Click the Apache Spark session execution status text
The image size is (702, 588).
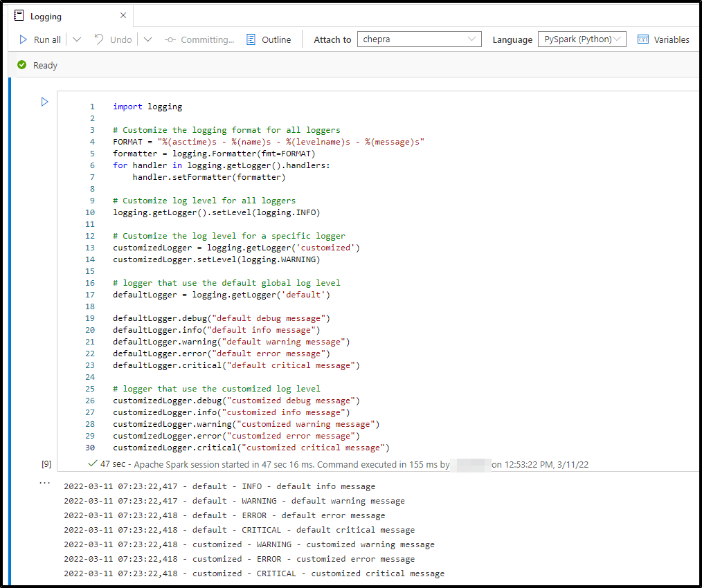(344, 464)
